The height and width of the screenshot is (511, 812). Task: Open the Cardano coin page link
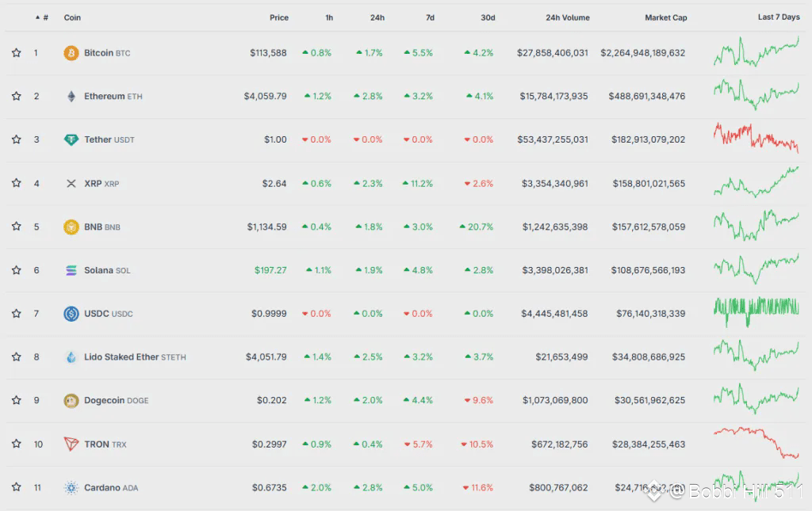coord(102,488)
